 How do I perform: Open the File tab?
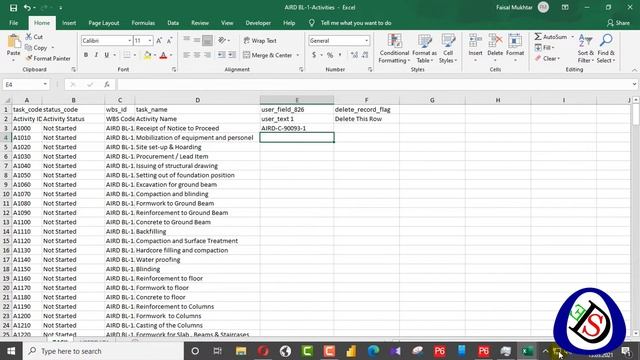click(13, 23)
